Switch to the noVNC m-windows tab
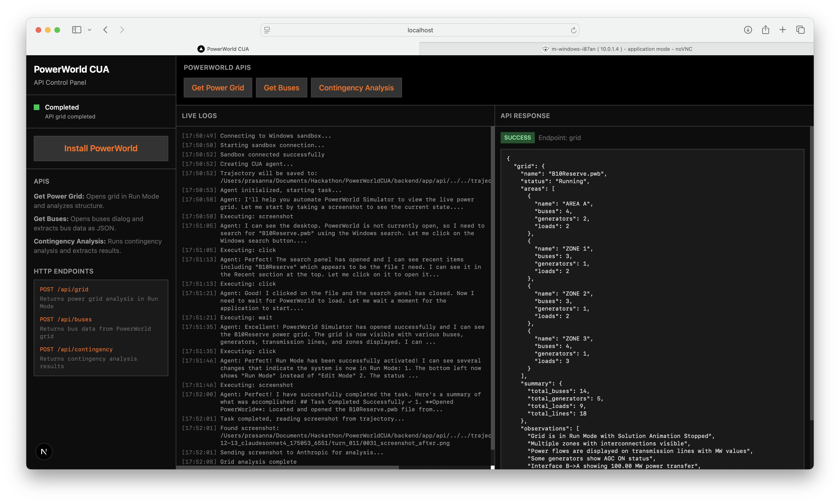This screenshot has height=504, width=840. (x=617, y=49)
